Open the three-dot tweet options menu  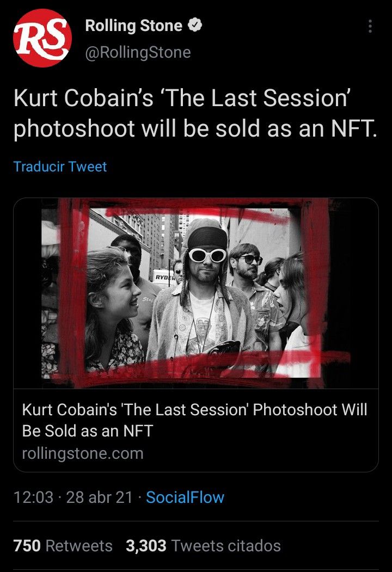point(370,26)
